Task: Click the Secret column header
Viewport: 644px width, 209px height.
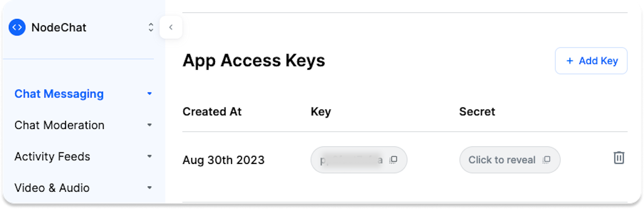Action: 477,112
